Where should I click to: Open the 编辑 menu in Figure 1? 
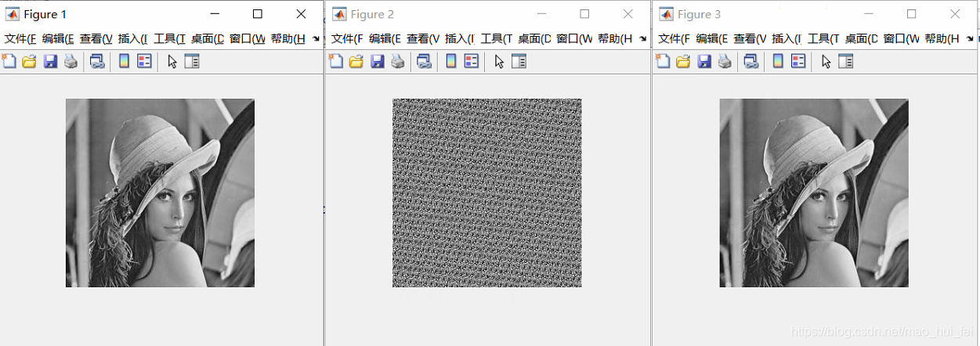click(58, 39)
